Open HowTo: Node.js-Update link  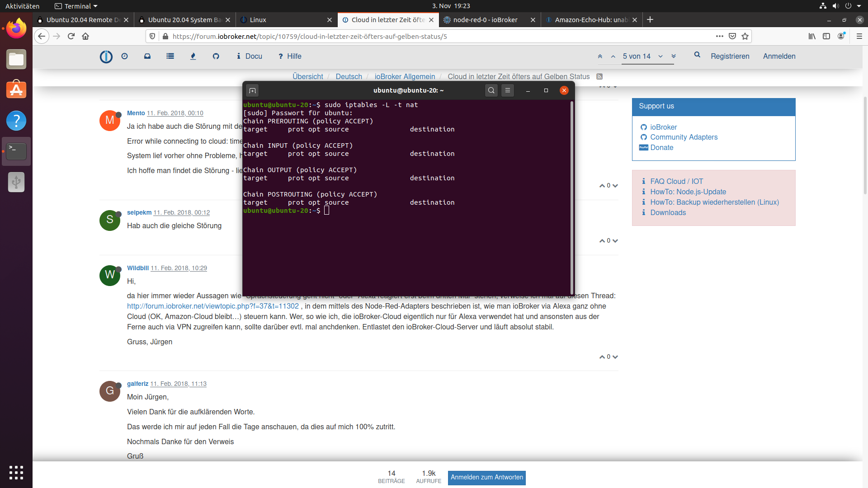(x=688, y=192)
